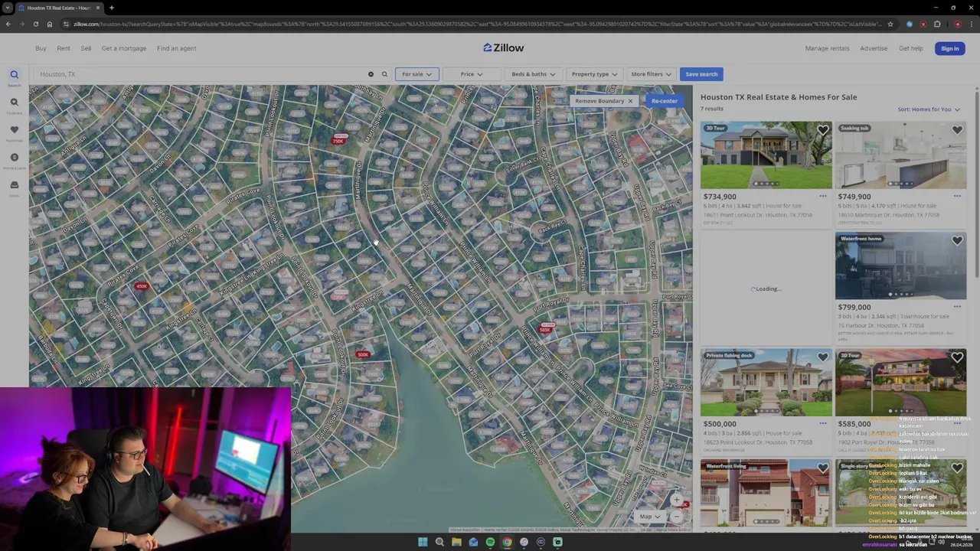Open more options for $749,900 listing
980x551 pixels.
tap(957, 197)
